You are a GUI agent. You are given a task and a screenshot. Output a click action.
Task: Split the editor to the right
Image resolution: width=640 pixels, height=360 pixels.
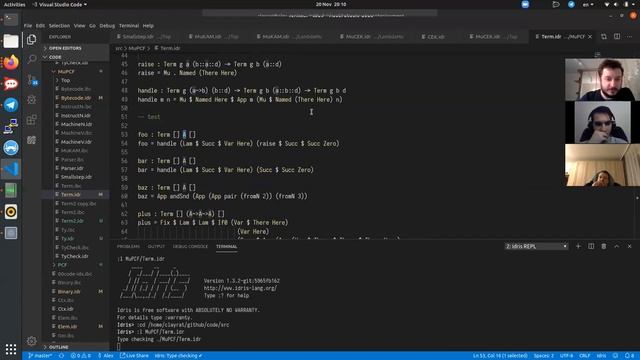click(x=617, y=37)
